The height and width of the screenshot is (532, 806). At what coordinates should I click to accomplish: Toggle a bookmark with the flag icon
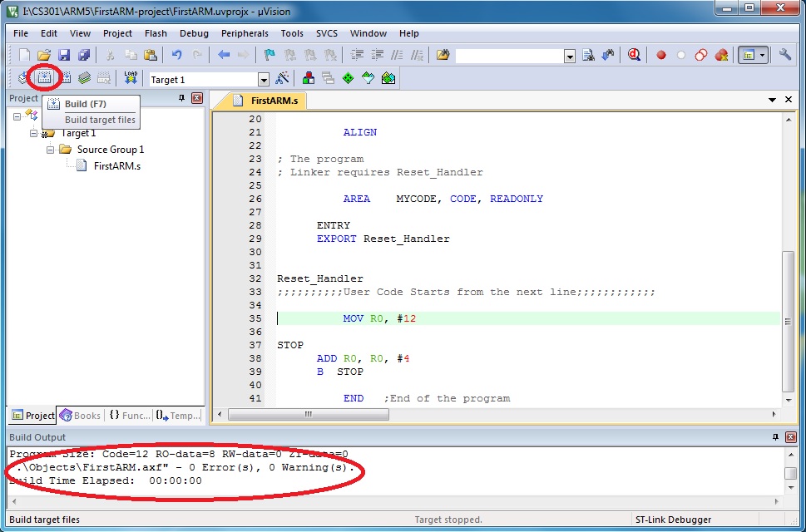[269, 55]
